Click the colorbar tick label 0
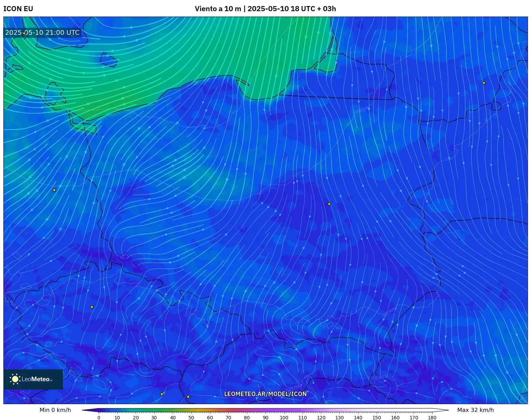 [99, 418]
